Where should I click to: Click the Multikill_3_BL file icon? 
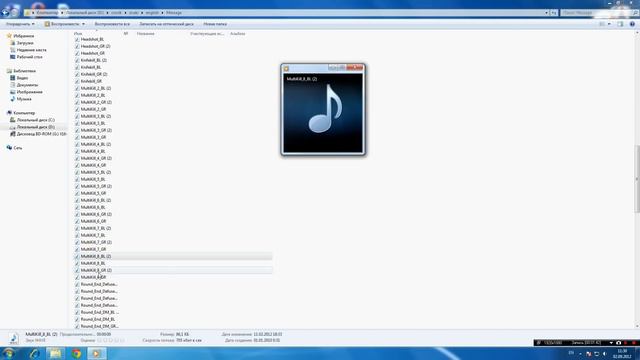77,123
